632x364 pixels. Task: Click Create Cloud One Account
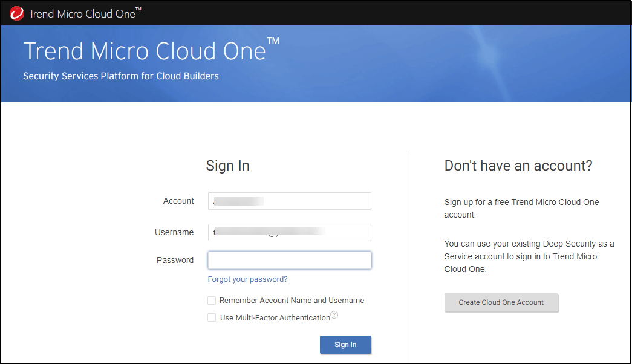coord(501,302)
